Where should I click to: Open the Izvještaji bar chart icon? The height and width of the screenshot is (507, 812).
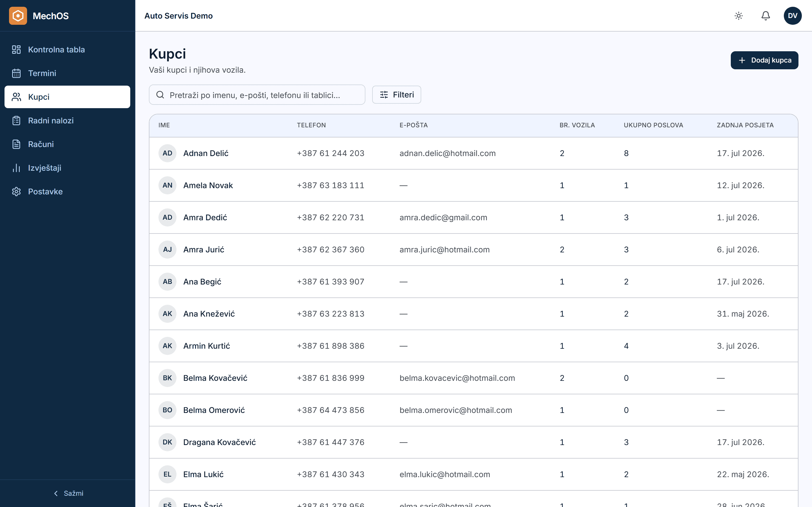click(x=16, y=168)
